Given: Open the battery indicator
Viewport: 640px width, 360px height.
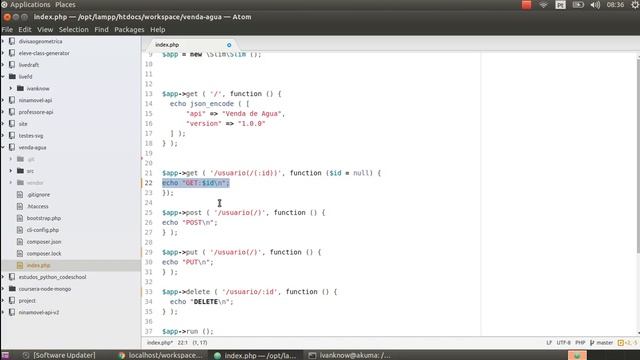Looking at the screenshot, I should [578, 5].
